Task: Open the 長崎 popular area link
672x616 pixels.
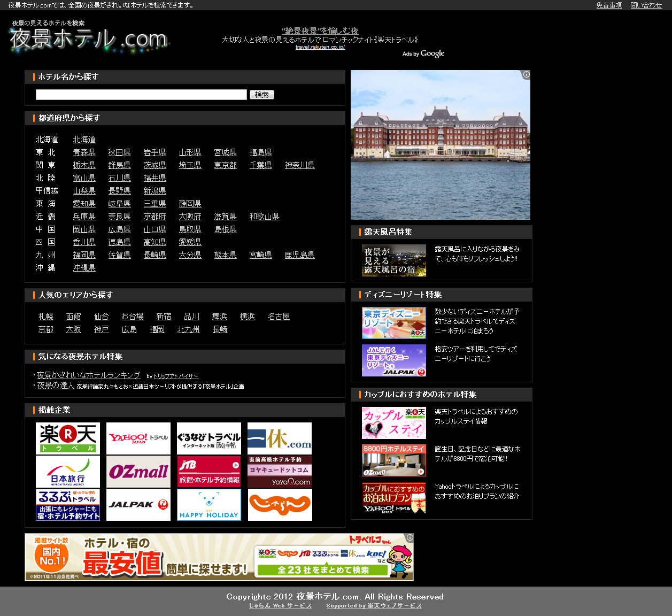Action: (x=220, y=329)
